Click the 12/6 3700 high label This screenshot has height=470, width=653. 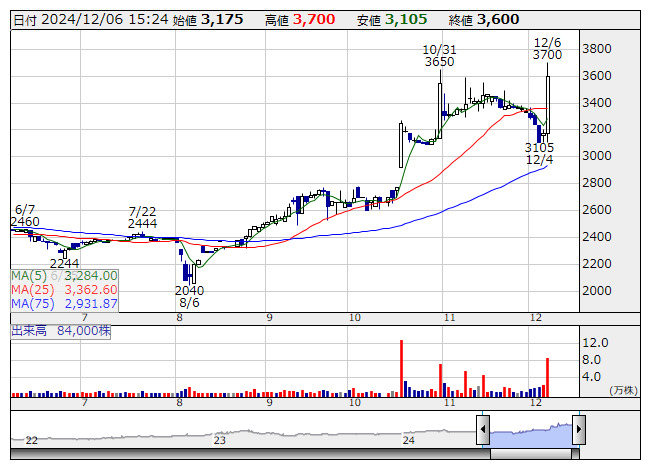pyautogui.click(x=547, y=49)
